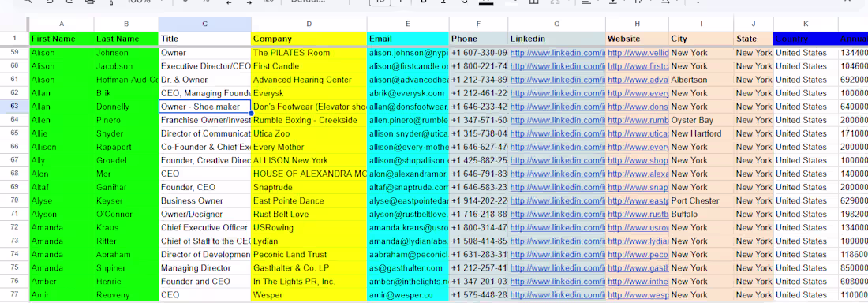Image resolution: width=868 pixels, height=303 pixels.
Task: Select city 'Oyster Bay' cell
Action: [702, 120]
